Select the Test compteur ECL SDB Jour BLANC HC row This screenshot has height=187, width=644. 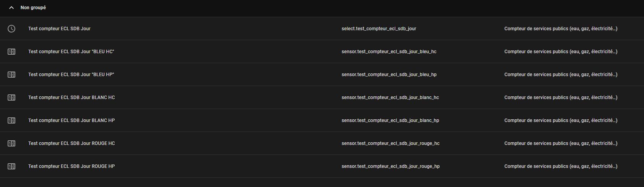[x=71, y=98]
